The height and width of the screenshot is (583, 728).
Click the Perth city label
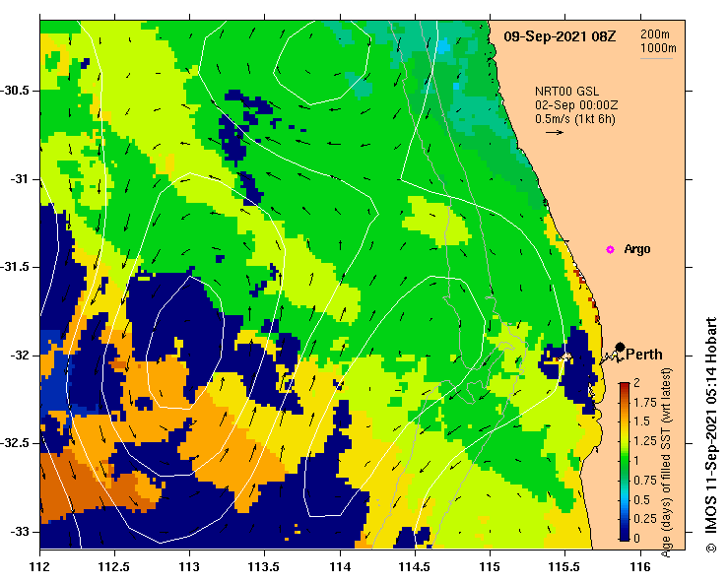coord(644,355)
